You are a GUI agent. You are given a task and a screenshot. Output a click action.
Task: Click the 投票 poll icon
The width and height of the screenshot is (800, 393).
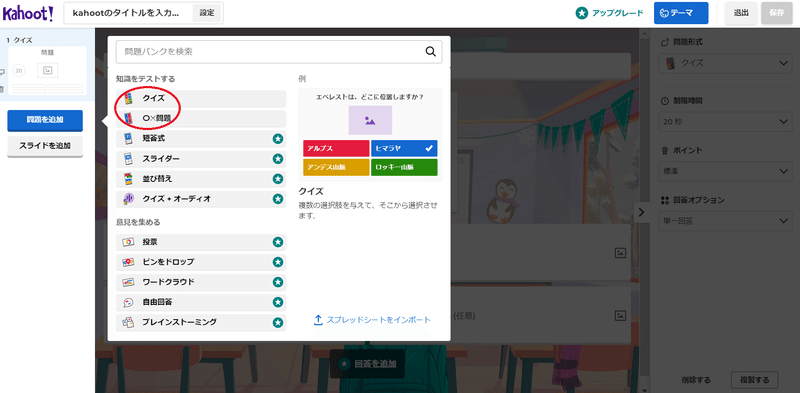[x=128, y=242]
